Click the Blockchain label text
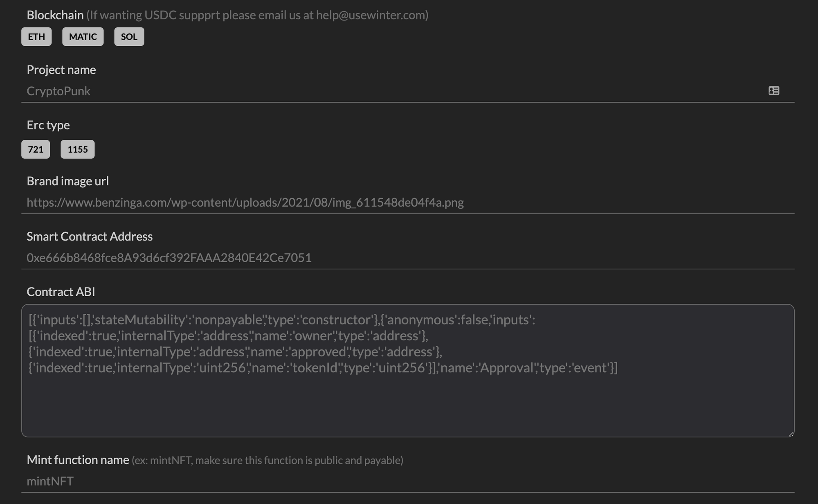818x504 pixels. coord(55,15)
